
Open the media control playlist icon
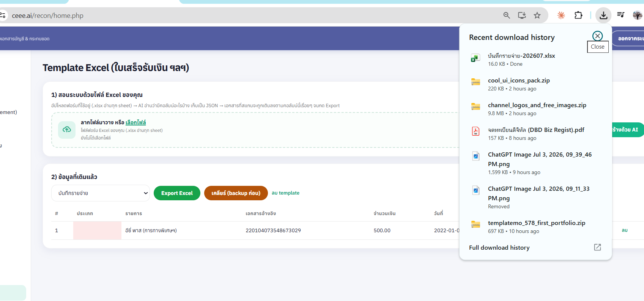[x=621, y=15]
